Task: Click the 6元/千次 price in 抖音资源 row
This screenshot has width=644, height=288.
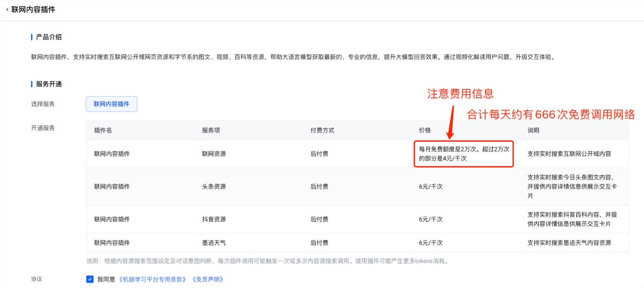Action: point(431,219)
